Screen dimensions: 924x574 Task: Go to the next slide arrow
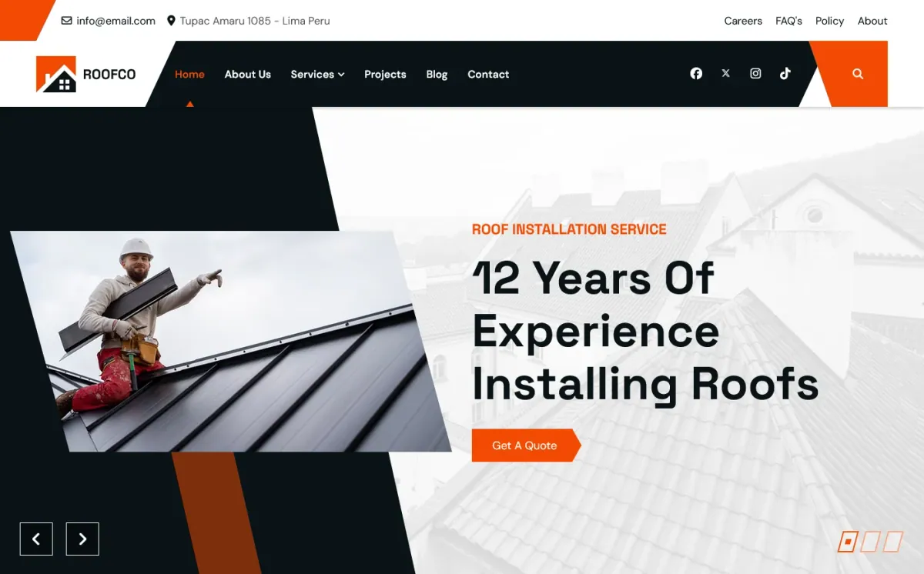82,539
